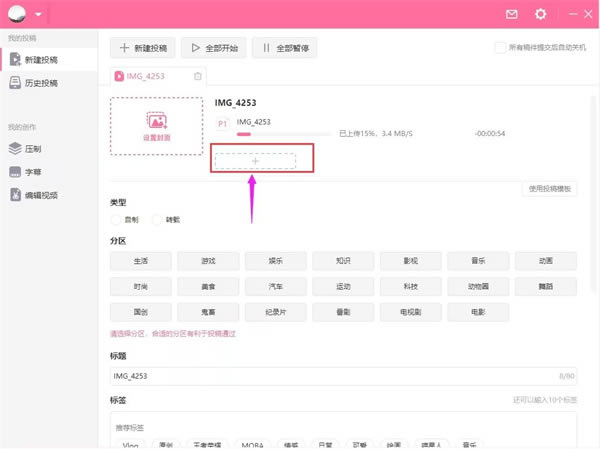Choose the 游戏 category

tap(208, 261)
